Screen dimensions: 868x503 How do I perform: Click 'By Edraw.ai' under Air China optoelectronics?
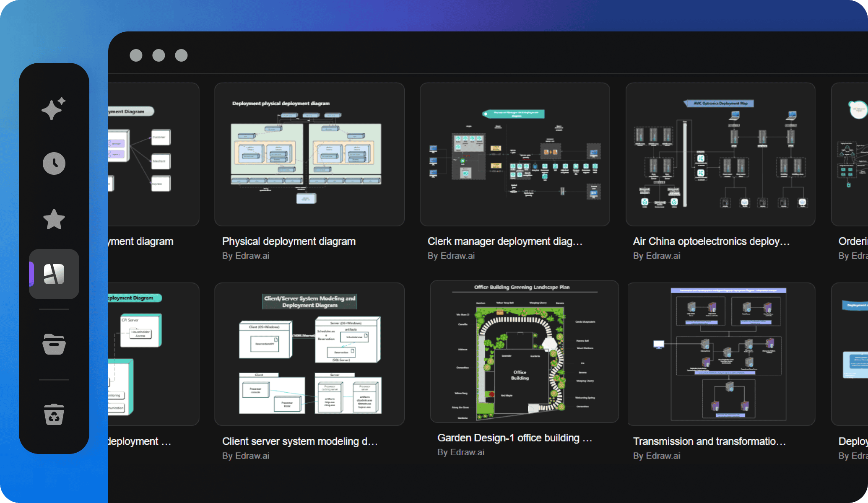[657, 256]
